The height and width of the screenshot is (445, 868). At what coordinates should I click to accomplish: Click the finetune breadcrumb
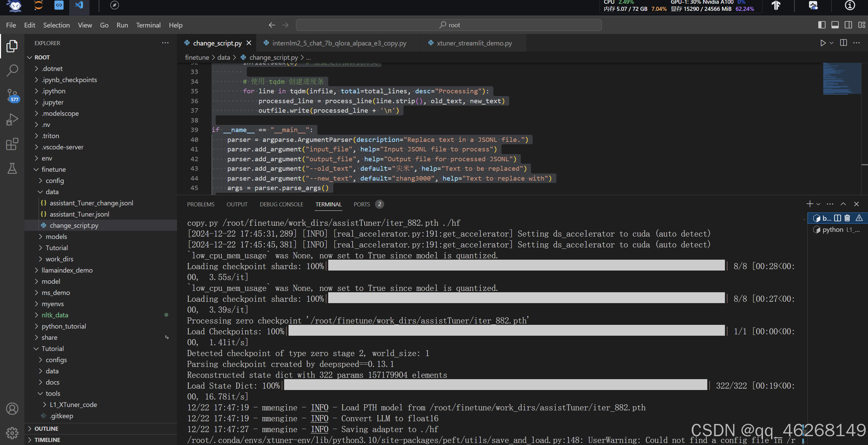click(x=197, y=57)
